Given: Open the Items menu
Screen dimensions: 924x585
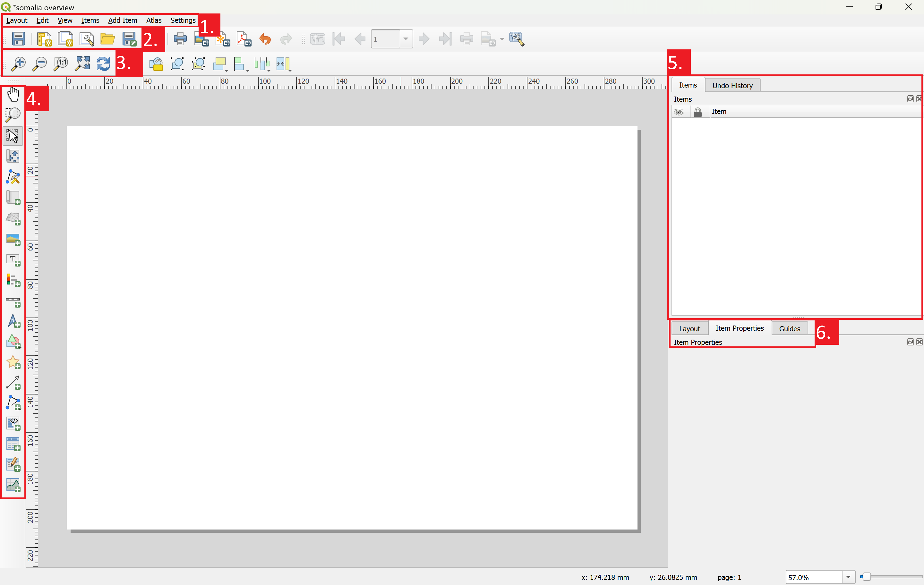Looking at the screenshot, I should 90,20.
